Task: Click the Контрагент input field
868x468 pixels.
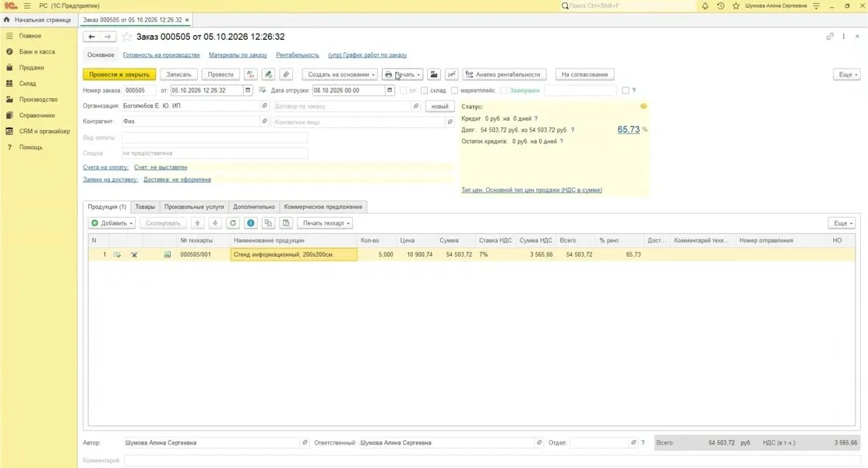Action: (x=191, y=122)
